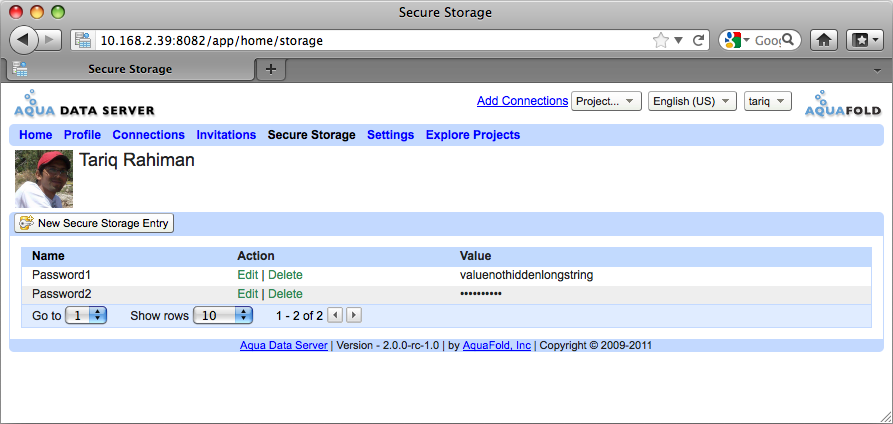This screenshot has height=424, width=893.
Task: Open the Connections menu item
Action: coord(148,135)
